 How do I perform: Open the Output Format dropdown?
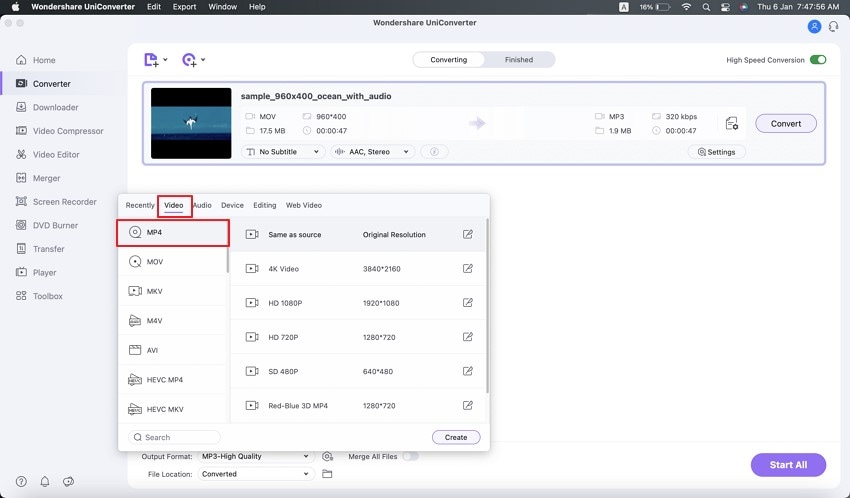pos(255,456)
